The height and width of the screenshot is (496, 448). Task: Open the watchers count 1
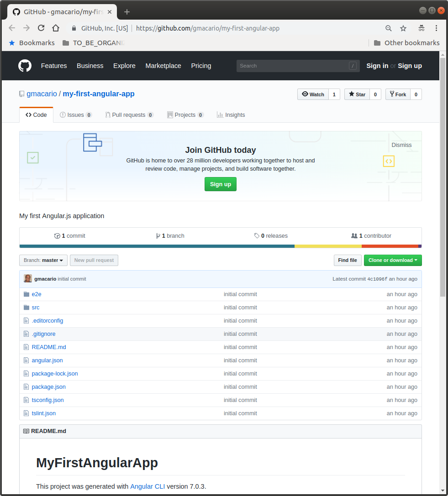pos(334,94)
